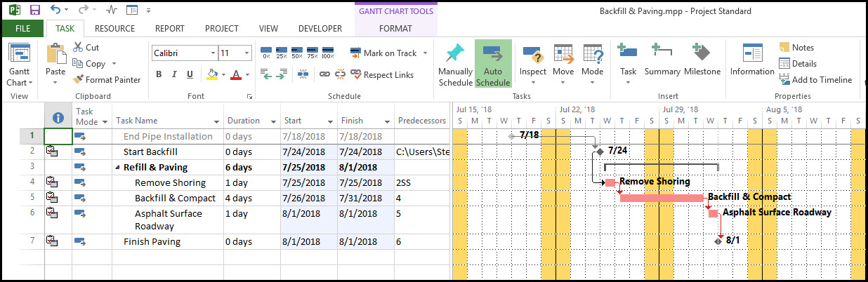
Task: Toggle Bold font formatting
Action: (159, 74)
